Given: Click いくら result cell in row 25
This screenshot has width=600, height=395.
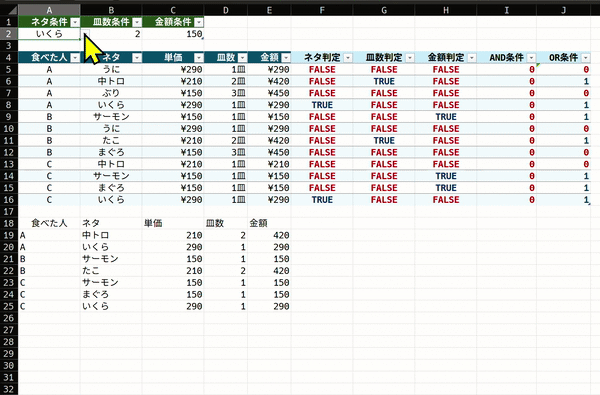Looking at the screenshot, I should (x=111, y=307).
